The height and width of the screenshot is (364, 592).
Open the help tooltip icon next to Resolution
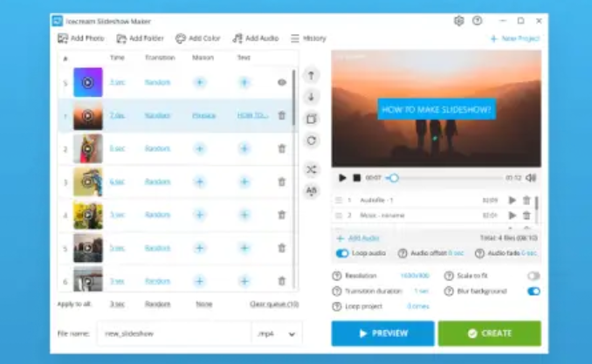point(337,276)
